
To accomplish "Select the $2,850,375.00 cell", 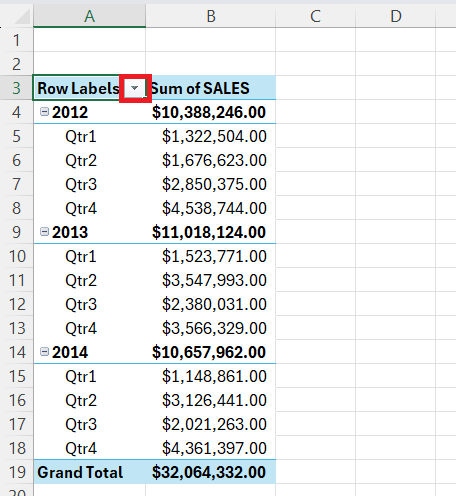I will pos(211,184).
